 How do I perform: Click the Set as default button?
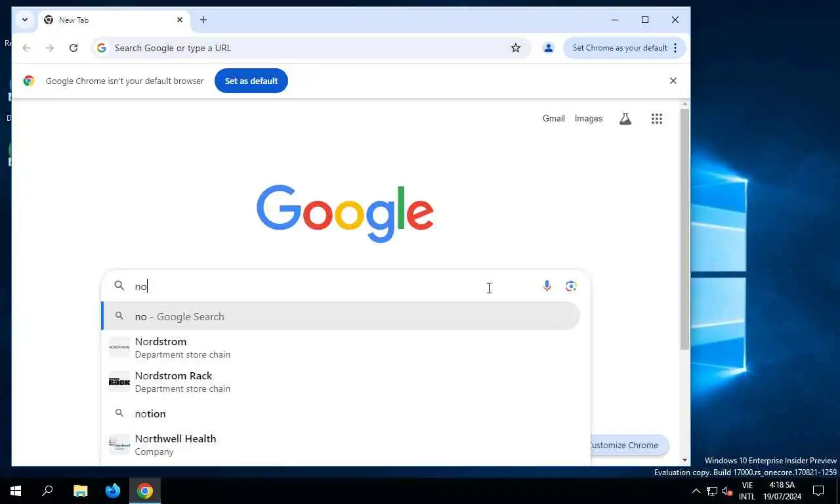click(251, 81)
